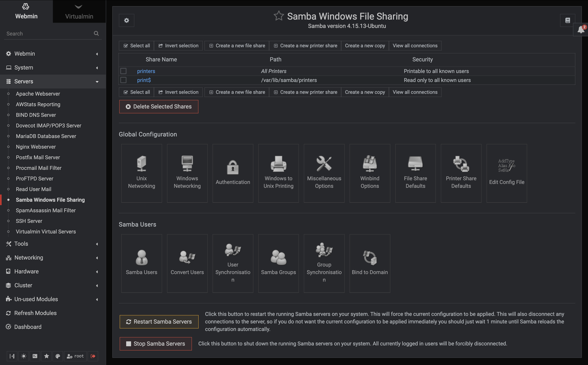The height and width of the screenshot is (365, 588).
Task: Open theme palette icon
Action: (x=58, y=356)
